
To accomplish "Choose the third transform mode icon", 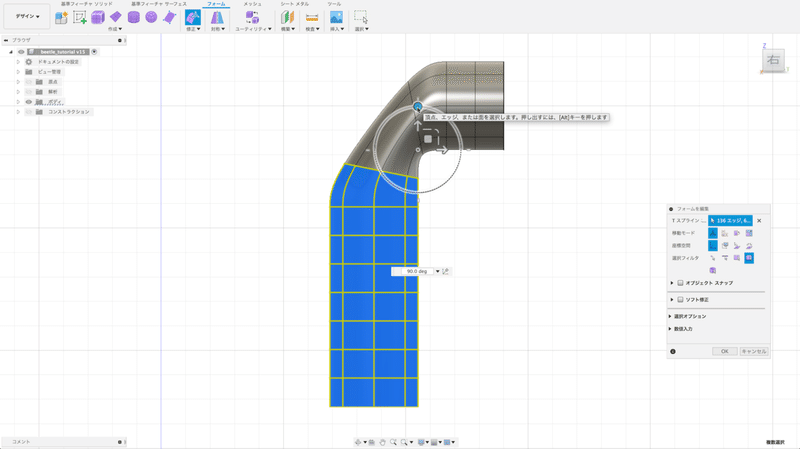I will [x=737, y=233].
